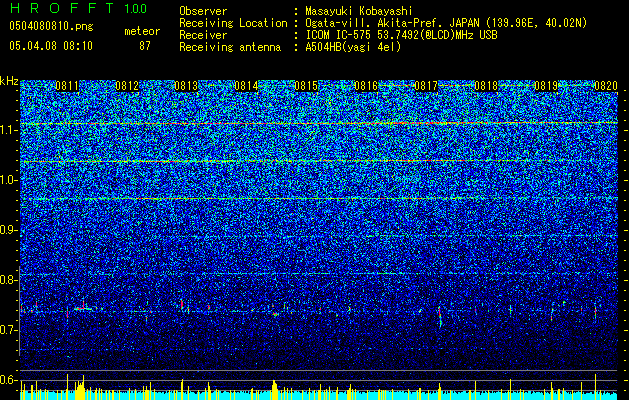Select the filename 0504080810.png
Image resolution: width=629 pixels, height=400 pixels.
[51, 26]
